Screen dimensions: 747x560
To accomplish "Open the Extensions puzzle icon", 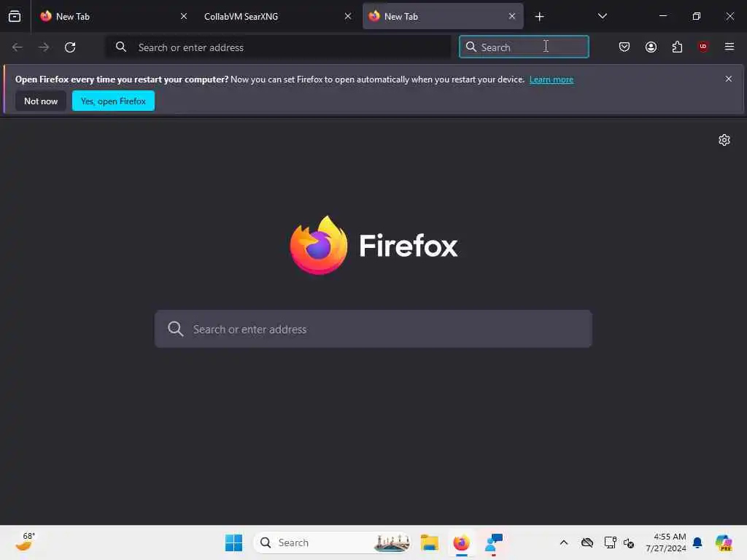I will tap(677, 47).
